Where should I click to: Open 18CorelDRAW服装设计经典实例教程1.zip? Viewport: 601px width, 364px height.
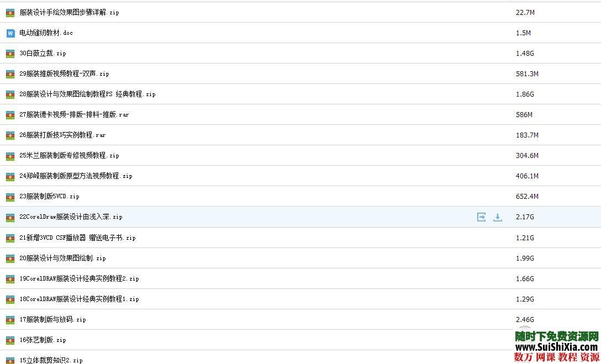[x=79, y=299]
